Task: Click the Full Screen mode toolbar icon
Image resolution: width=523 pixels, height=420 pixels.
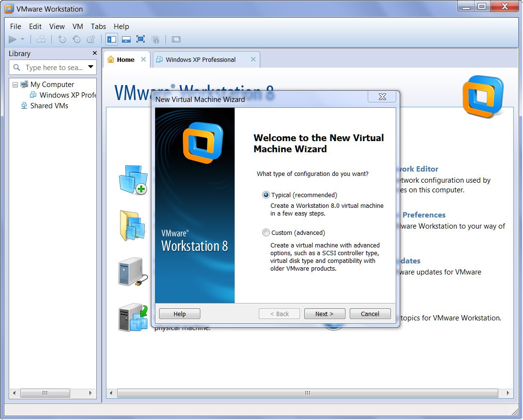Action: pyautogui.click(x=140, y=39)
